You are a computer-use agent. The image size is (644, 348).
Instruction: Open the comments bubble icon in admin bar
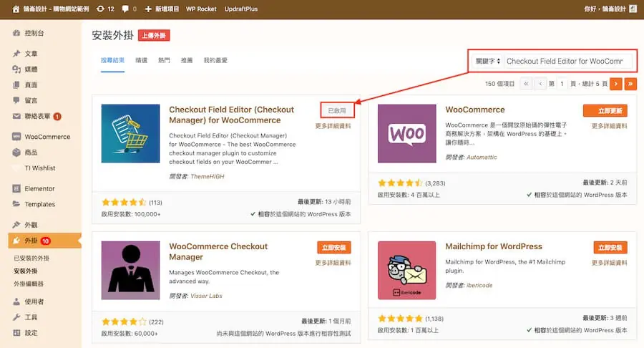coord(125,9)
